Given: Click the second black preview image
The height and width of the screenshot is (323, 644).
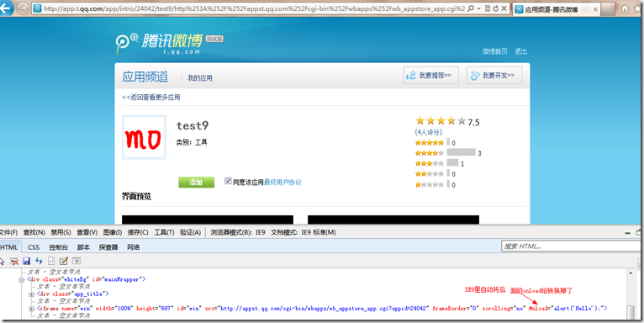Looking at the screenshot, I should click(x=393, y=220).
